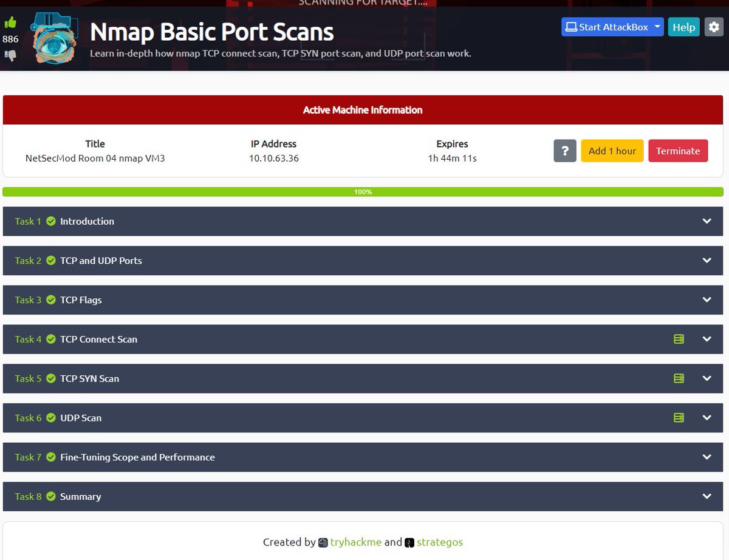The width and height of the screenshot is (729, 560).
Task: Click the room description text
Action: coord(281,53)
